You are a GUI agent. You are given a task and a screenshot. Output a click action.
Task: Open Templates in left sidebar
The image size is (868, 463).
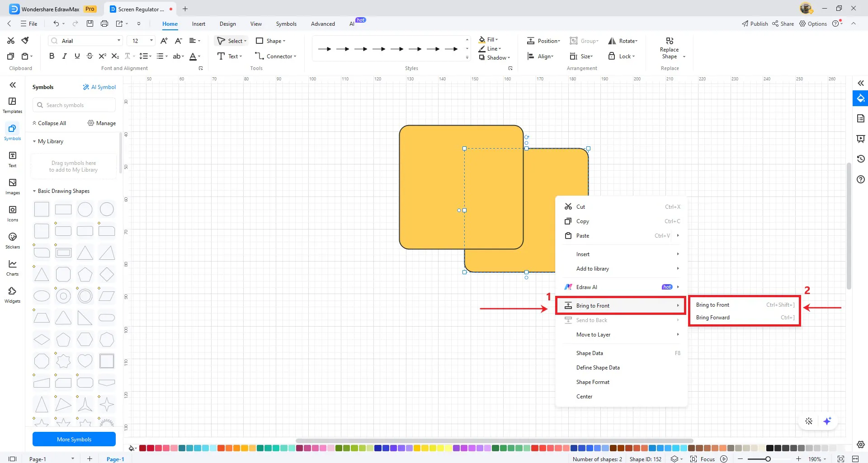pyautogui.click(x=12, y=105)
